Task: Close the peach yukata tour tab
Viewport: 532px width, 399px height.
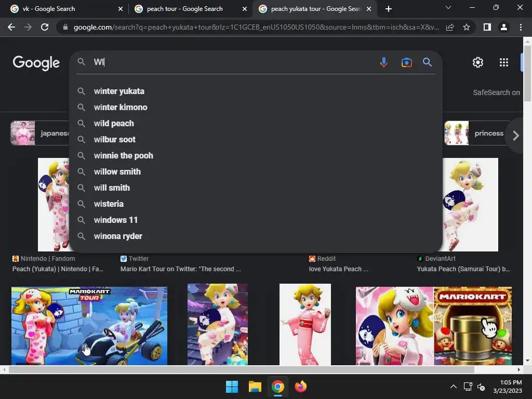Action: [369, 9]
